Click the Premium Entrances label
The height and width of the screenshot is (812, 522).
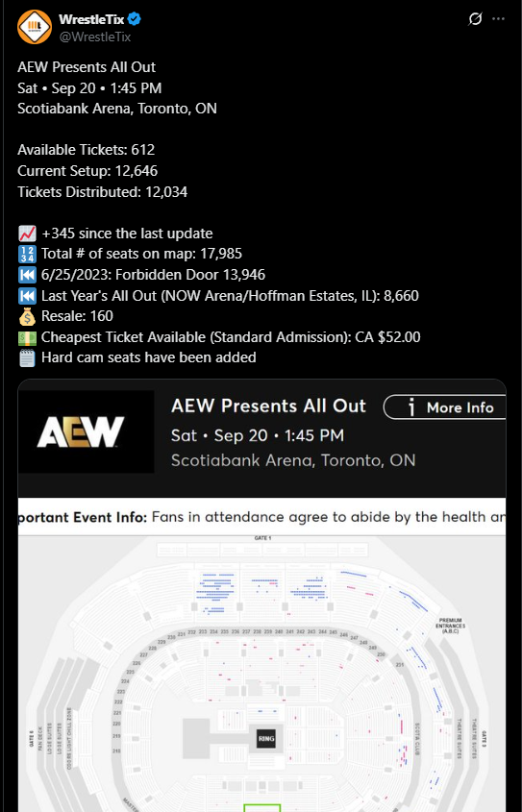450,626
